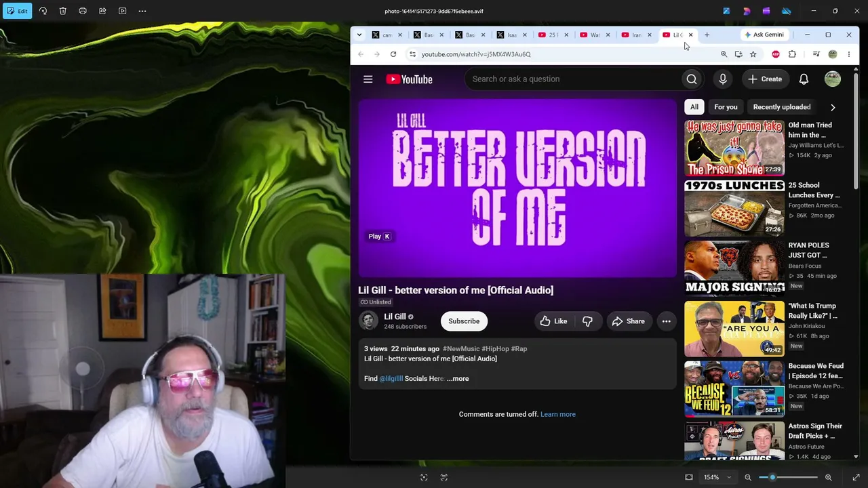868x488 pixels.
Task: Share the photo from Photos toolbar
Action: pos(102,11)
